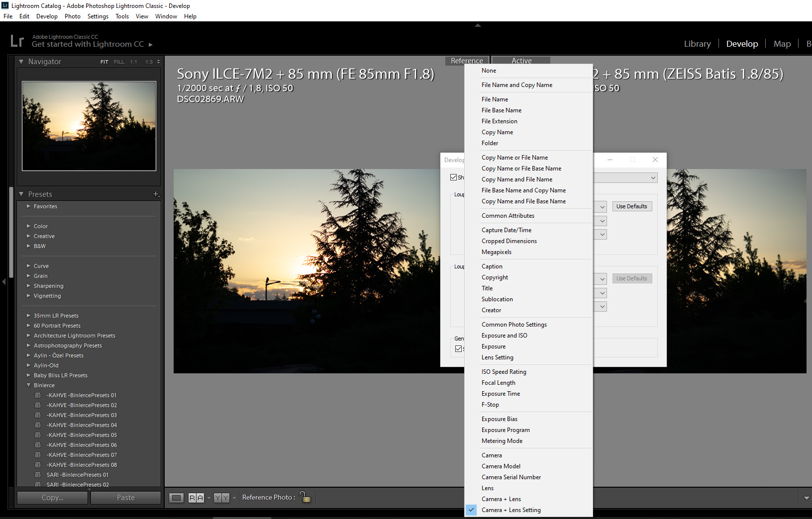Open the Develop menu
812x519 pixels.
click(47, 16)
